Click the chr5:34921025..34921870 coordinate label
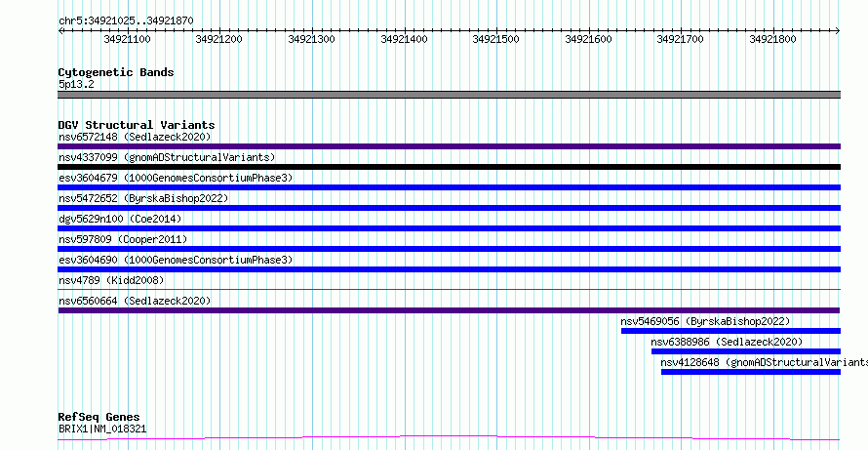This screenshot has width=868, height=450. (126, 21)
